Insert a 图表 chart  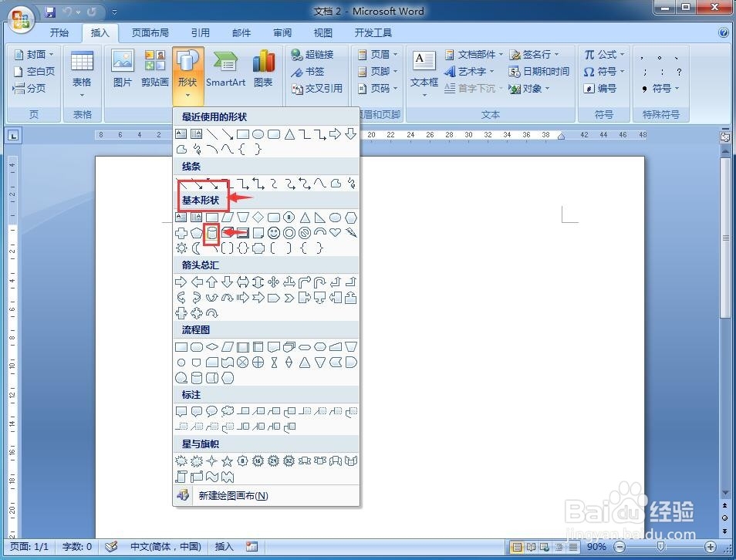point(263,69)
